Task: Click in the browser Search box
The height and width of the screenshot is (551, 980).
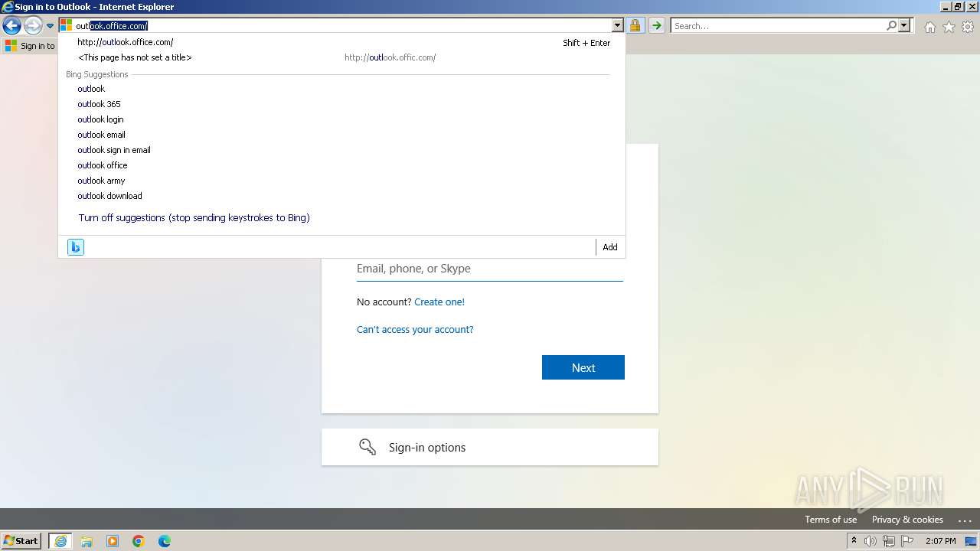Action: (777, 25)
